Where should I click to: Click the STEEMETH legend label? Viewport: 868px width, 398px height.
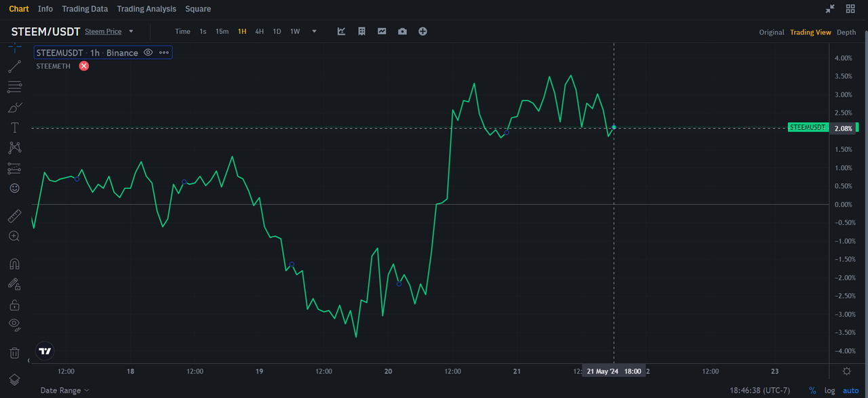tap(54, 66)
